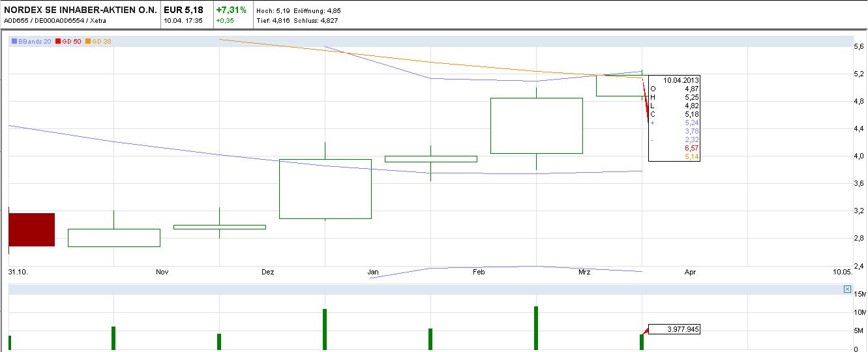This screenshot has width=868, height=352.
Task: Click the Mrz label on the time axis
Action: [x=584, y=272]
